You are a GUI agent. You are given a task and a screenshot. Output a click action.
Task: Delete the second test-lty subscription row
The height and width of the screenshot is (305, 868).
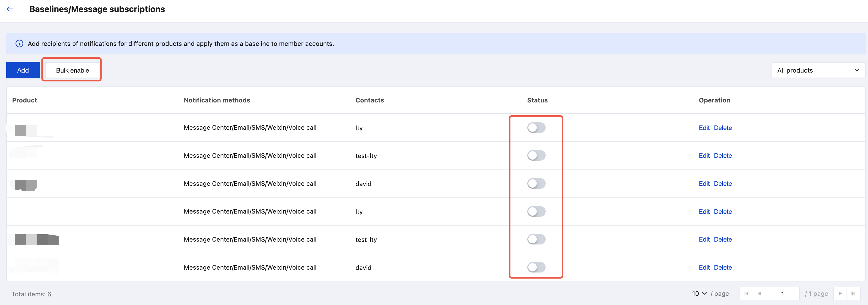pos(723,239)
